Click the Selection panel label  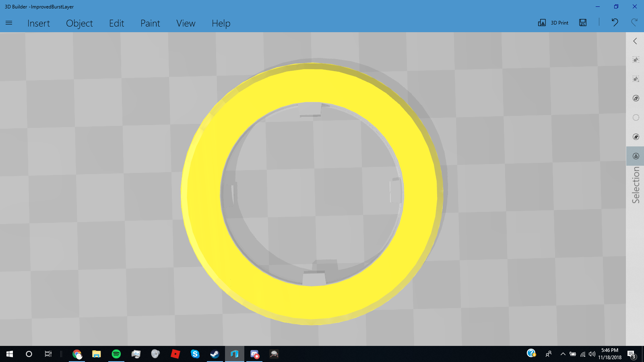click(x=636, y=185)
